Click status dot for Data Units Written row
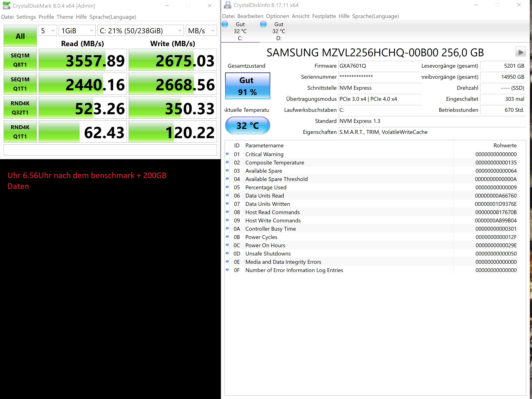 point(227,204)
